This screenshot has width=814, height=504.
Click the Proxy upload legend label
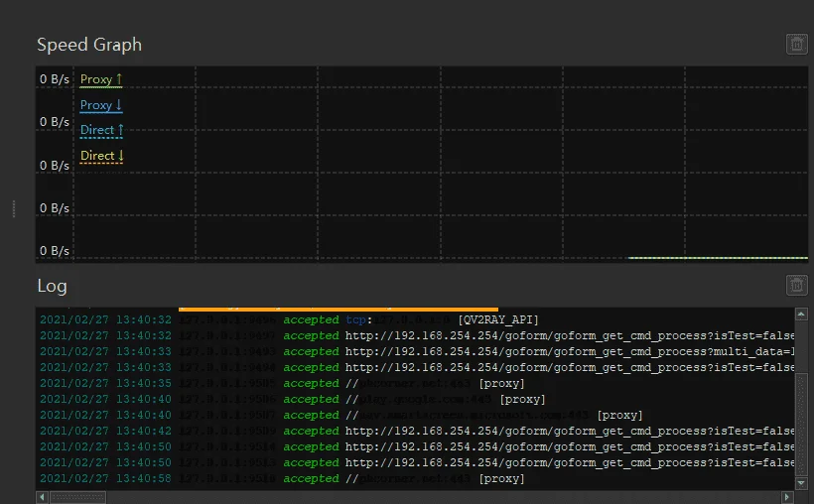tap(101, 79)
